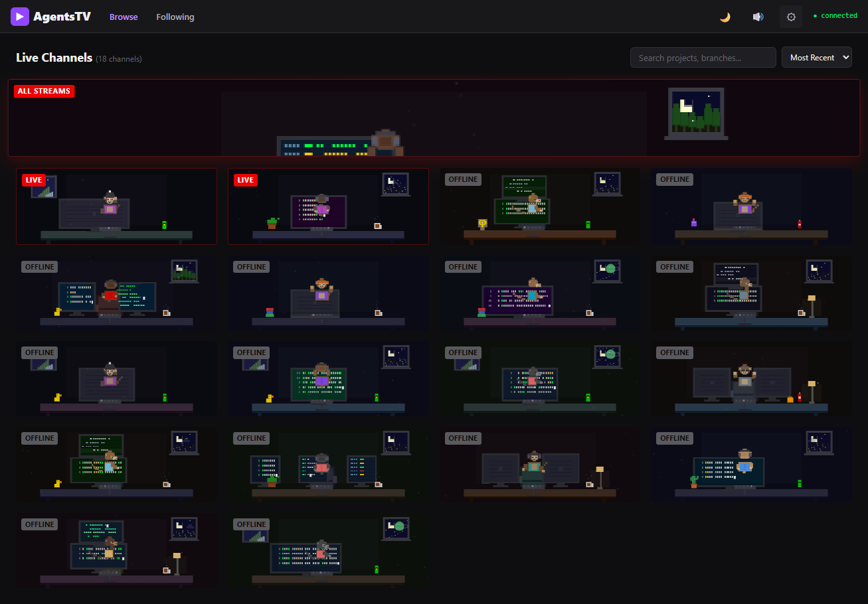Switch to the Following tab
Viewport: 868px width, 604px height.
tap(175, 17)
